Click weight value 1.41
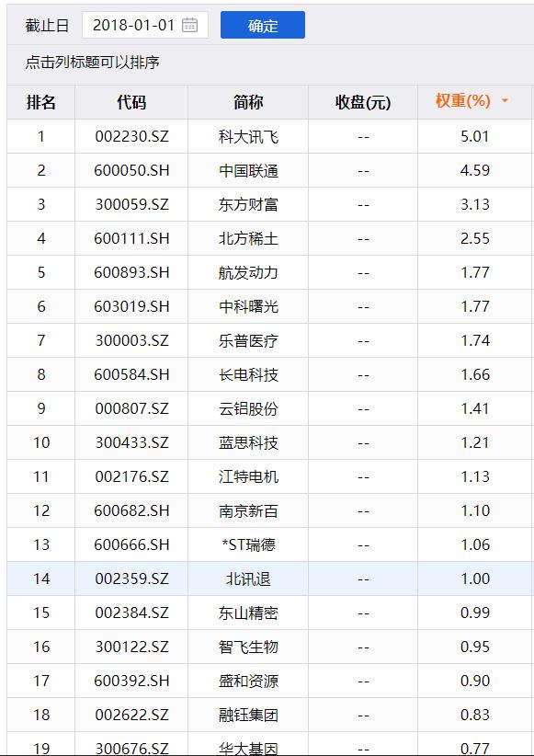534x756 pixels. (475, 408)
